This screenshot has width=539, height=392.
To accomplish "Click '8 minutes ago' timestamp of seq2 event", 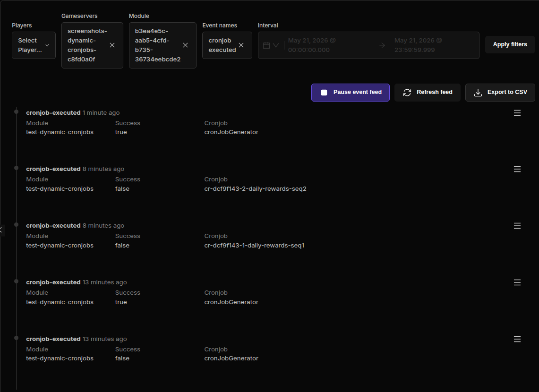I will pyautogui.click(x=103, y=169).
